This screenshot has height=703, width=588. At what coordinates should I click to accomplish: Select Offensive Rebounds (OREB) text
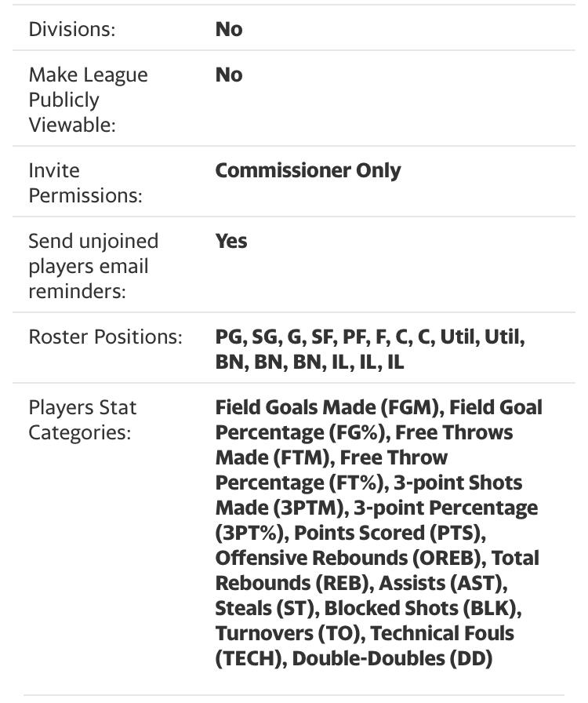[350, 558]
